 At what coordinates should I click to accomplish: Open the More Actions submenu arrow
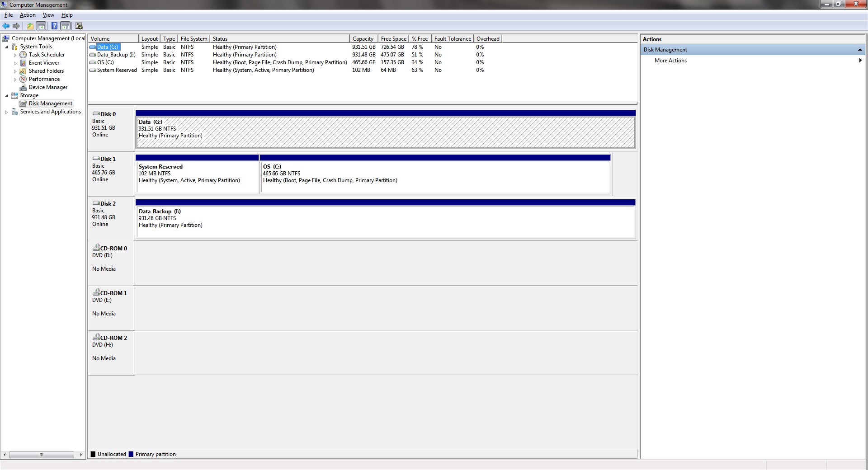pyautogui.click(x=860, y=61)
